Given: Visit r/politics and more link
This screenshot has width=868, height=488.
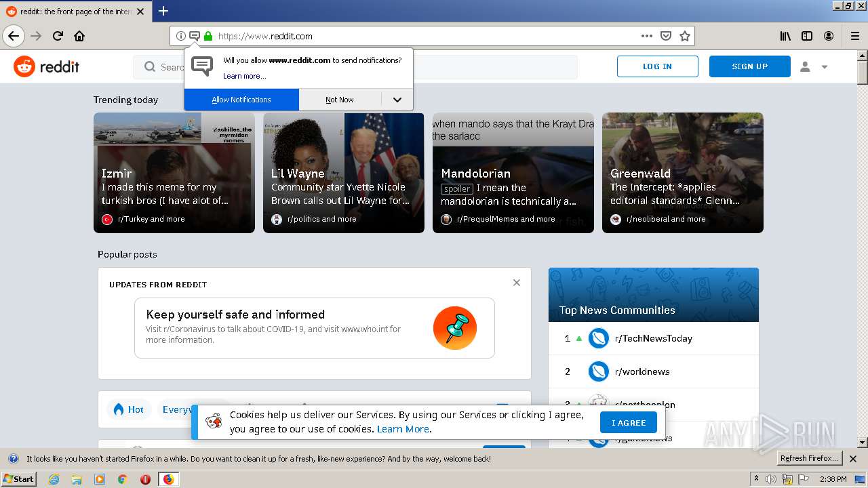Looking at the screenshot, I should pyautogui.click(x=321, y=219).
